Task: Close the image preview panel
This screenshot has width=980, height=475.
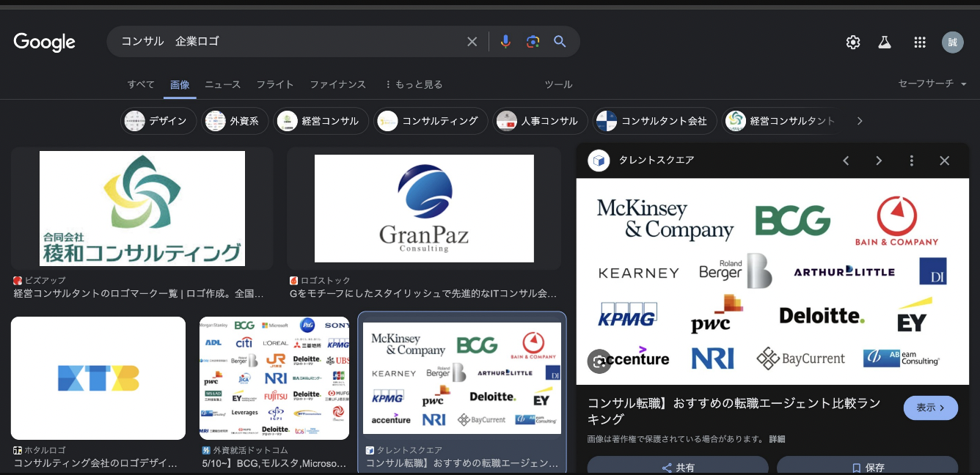Action: (945, 161)
